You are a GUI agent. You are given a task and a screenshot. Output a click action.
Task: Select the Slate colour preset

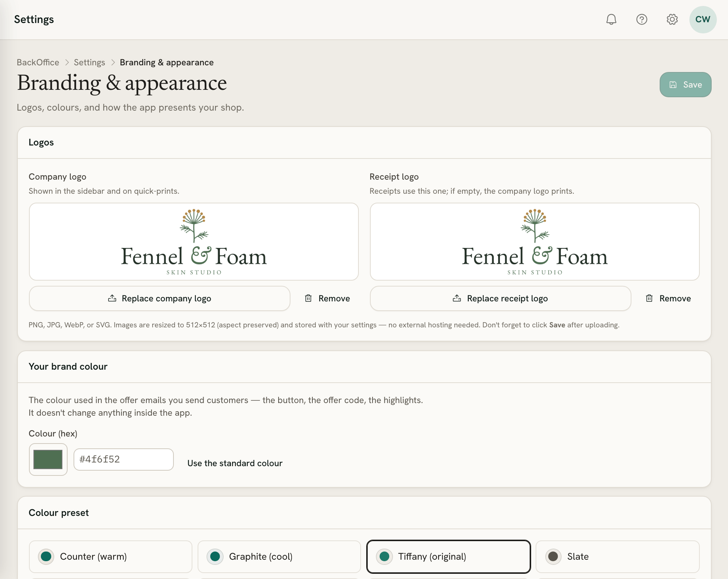(x=617, y=557)
